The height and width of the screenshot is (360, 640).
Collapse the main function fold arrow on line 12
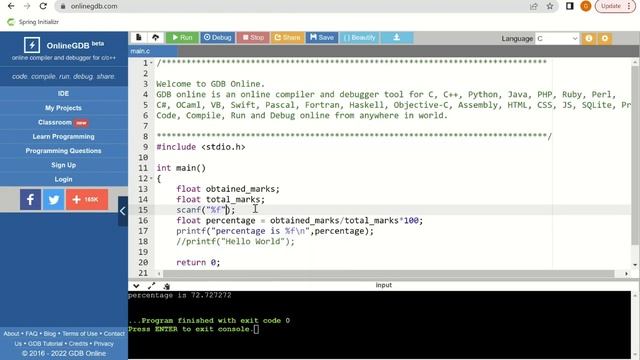(151, 179)
